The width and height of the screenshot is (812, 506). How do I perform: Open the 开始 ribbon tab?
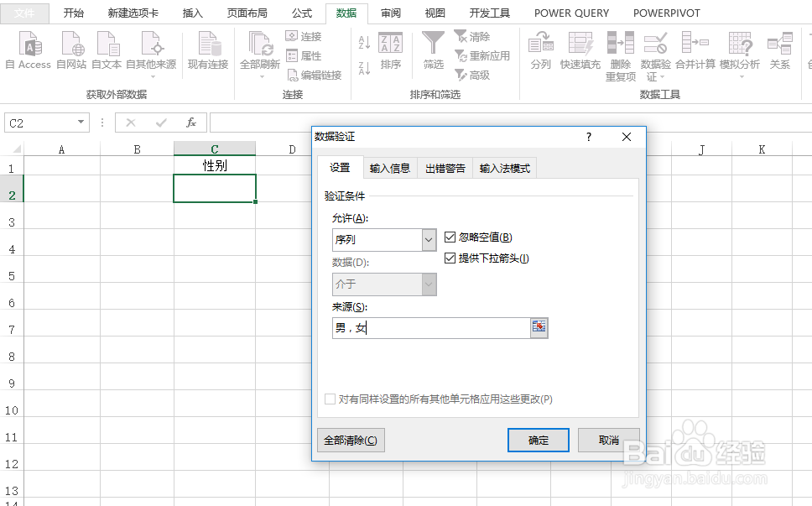click(x=73, y=13)
